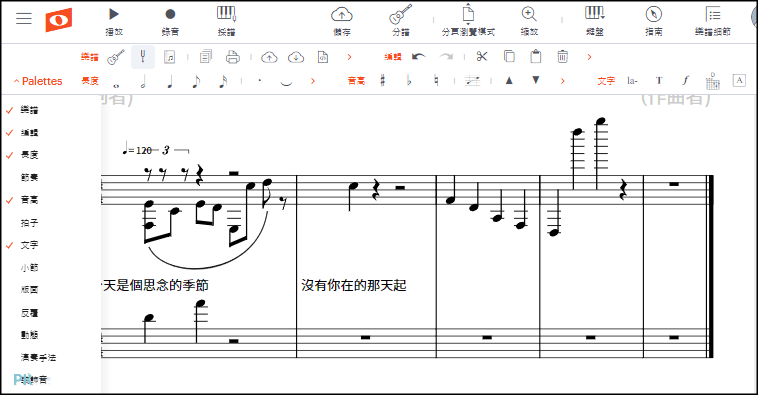Open the hamburger main menu
Viewport: 758px width, 395px height.
point(24,18)
